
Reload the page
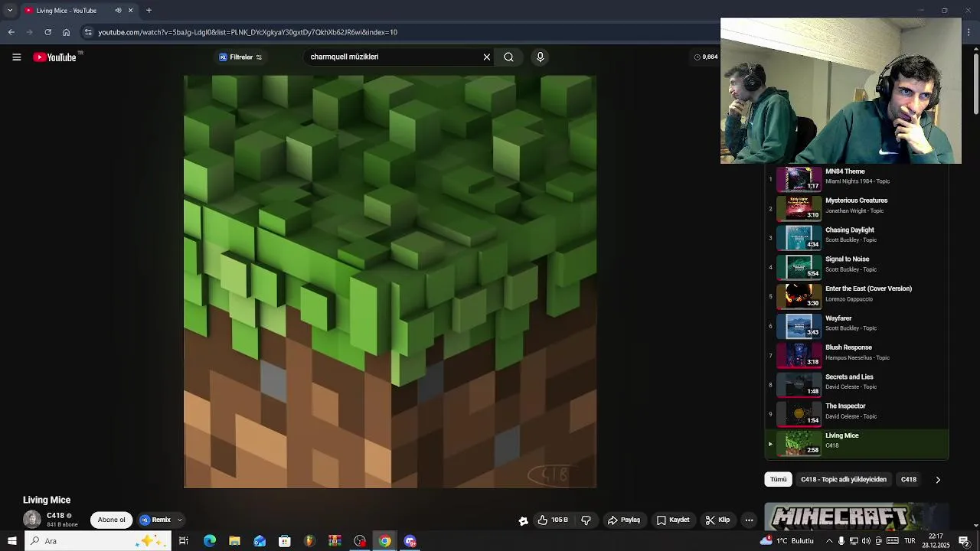[x=47, y=32]
